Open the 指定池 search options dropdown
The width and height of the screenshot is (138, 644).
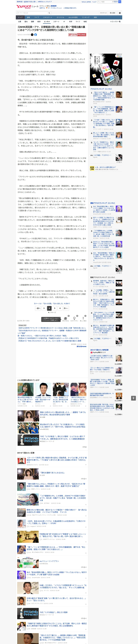pos(115,2)
